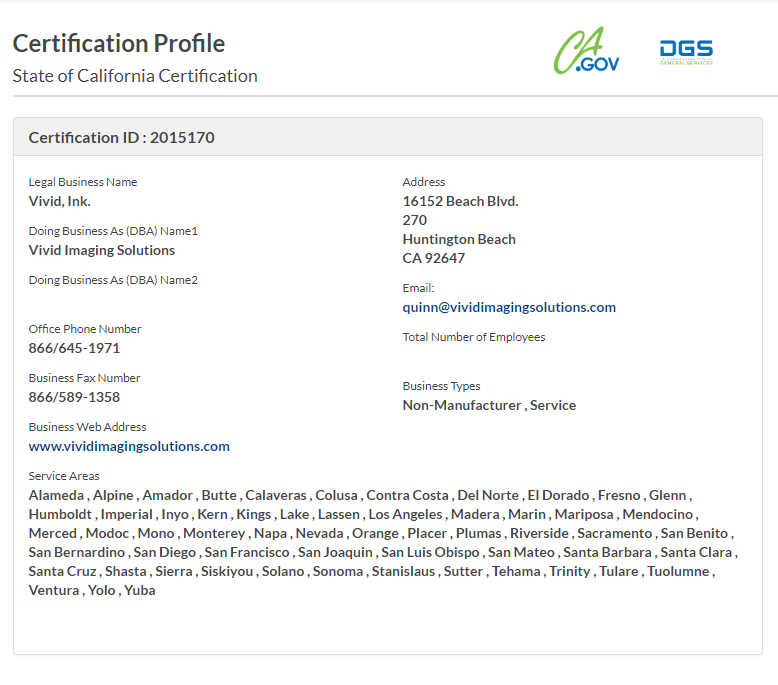Click the Service Areas label
Screen dimensions: 778x685
[64, 476]
